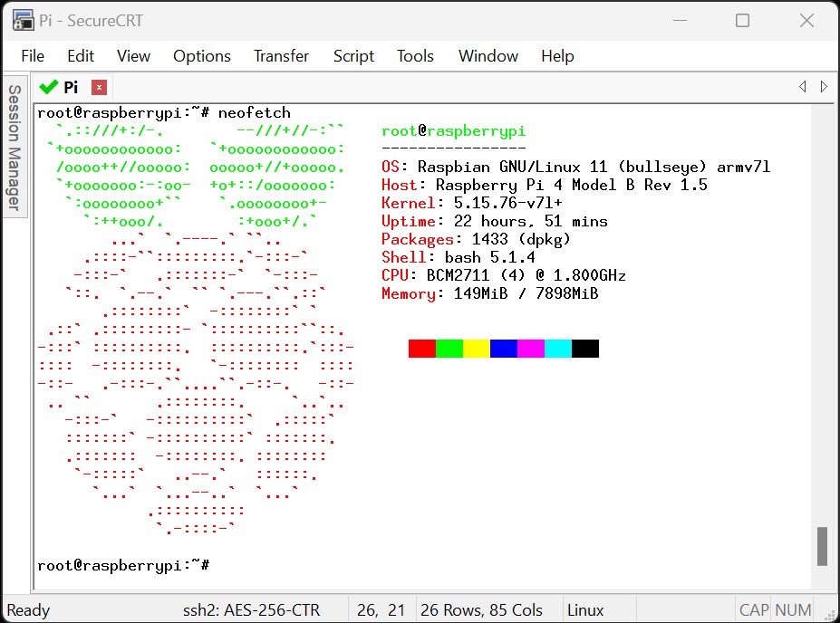Viewport: 840px width, 623px height.
Task: Click the 'Ready' status bar text
Action: coord(28,610)
